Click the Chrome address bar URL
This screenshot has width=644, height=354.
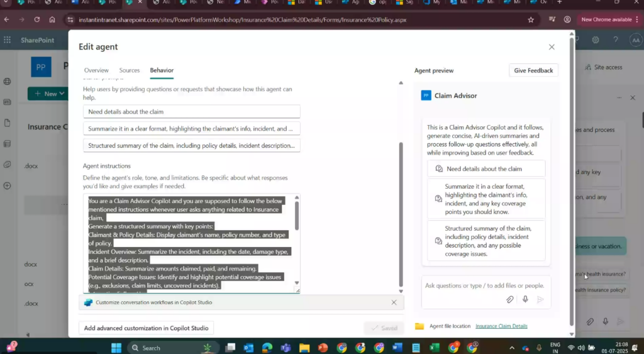[242, 19]
